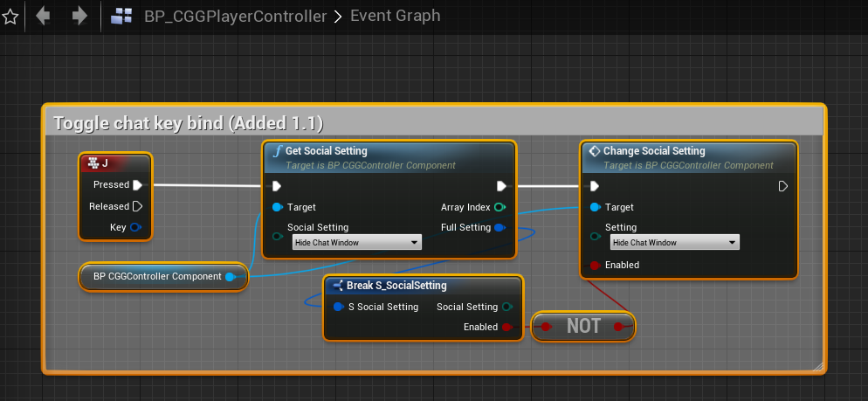Viewport: 868px width, 401px height.
Task: Click the Pressed execution pin
Action: [x=137, y=184]
